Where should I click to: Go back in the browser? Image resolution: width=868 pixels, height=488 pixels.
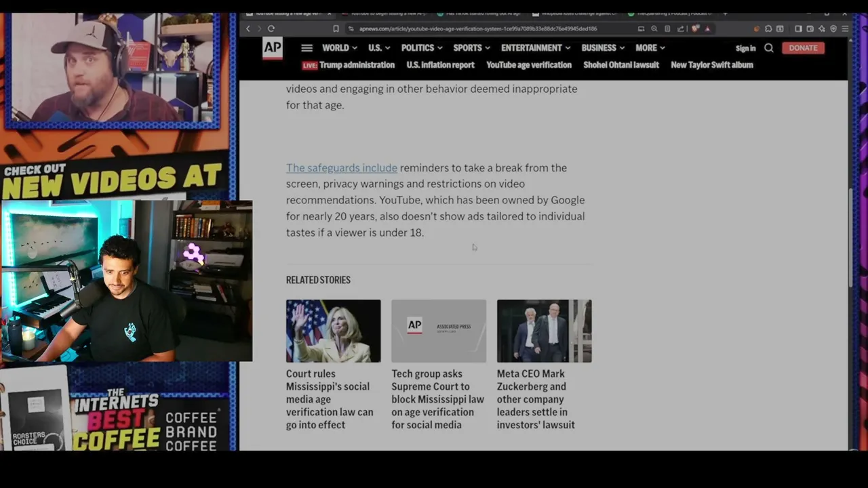[248, 28]
